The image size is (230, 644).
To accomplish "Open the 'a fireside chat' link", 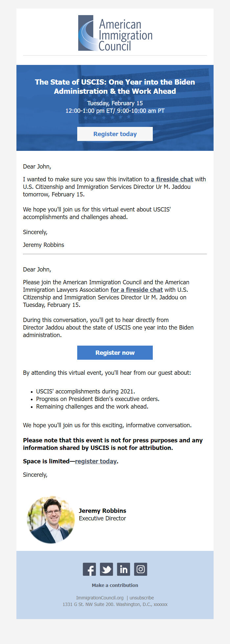I will [x=172, y=179].
